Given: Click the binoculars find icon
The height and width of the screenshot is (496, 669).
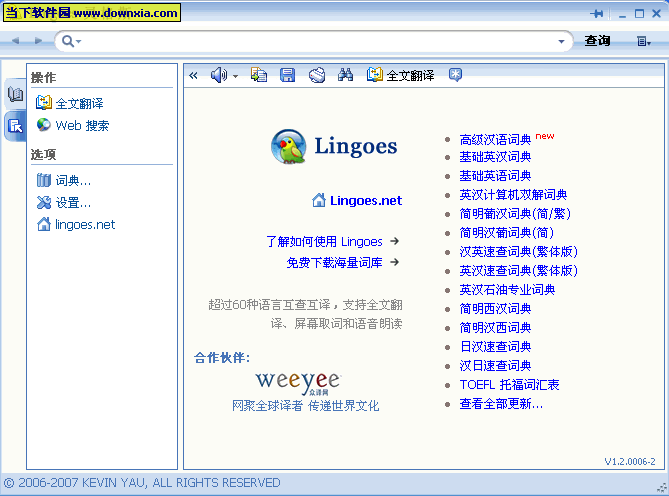Looking at the screenshot, I should tap(345, 75).
